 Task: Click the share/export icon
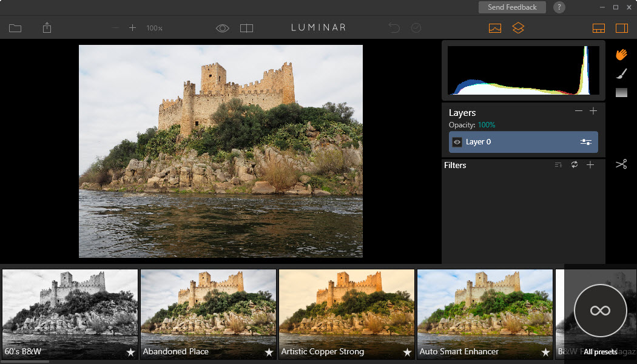point(47,28)
